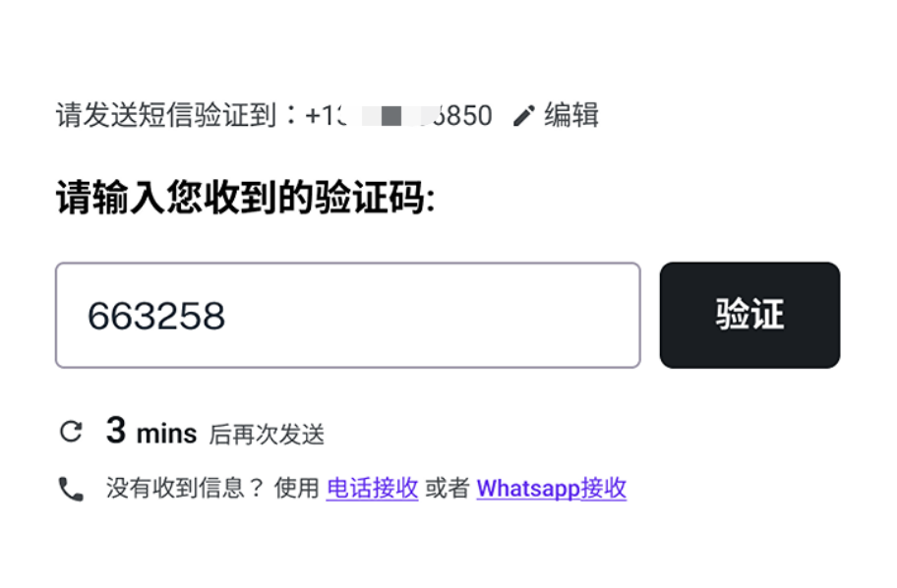Click the 后再次发送 resend text
This screenshot has width=897, height=588.
pyautogui.click(x=267, y=435)
